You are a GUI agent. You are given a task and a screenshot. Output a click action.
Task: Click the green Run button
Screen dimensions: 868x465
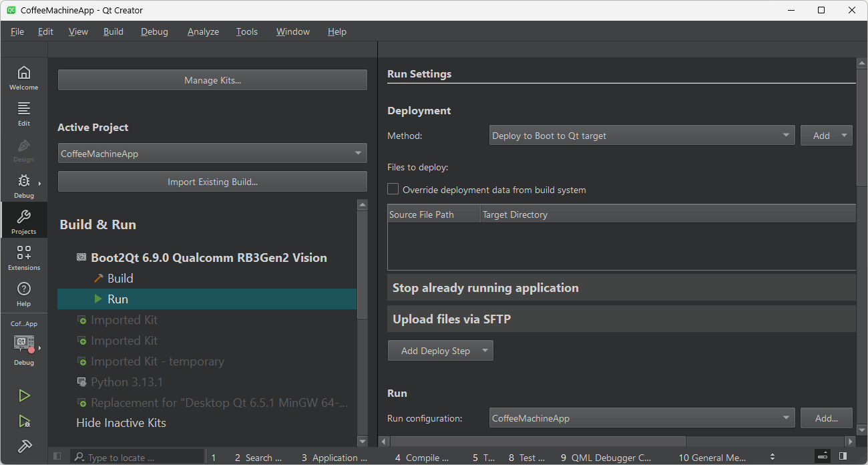pyautogui.click(x=24, y=396)
